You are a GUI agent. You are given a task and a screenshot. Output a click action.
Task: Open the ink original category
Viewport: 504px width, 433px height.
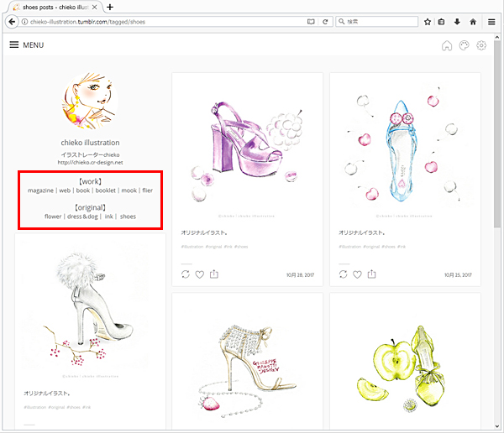pyautogui.click(x=108, y=216)
